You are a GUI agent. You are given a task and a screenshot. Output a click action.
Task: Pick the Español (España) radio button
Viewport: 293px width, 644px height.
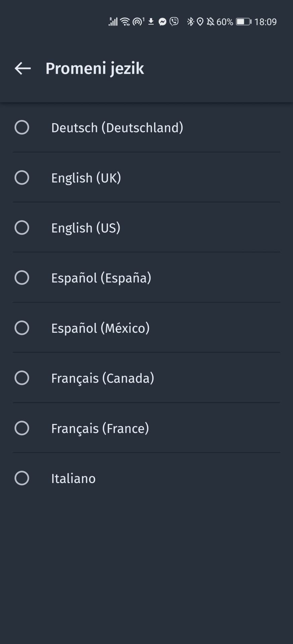pyautogui.click(x=22, y=278)
